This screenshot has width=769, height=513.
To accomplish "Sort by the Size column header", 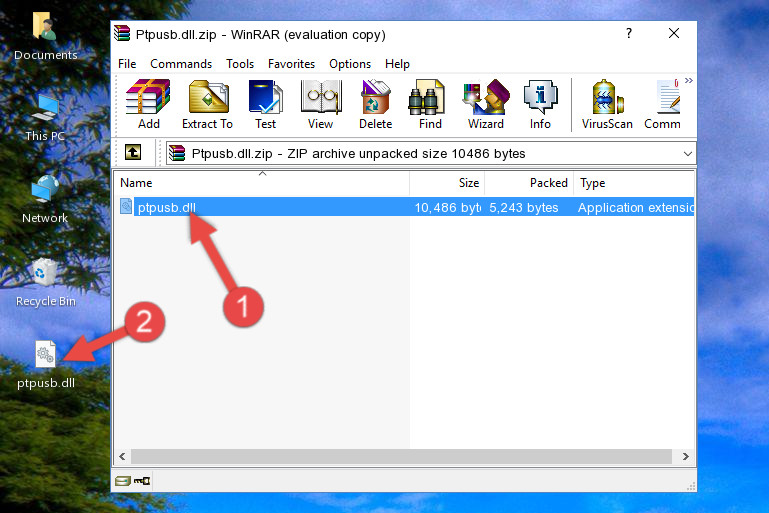I will 447,183.
